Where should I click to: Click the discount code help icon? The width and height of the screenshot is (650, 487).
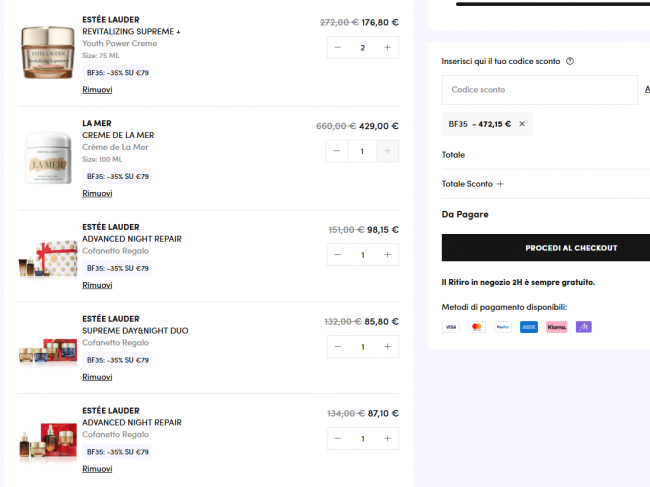pos(570,61)
